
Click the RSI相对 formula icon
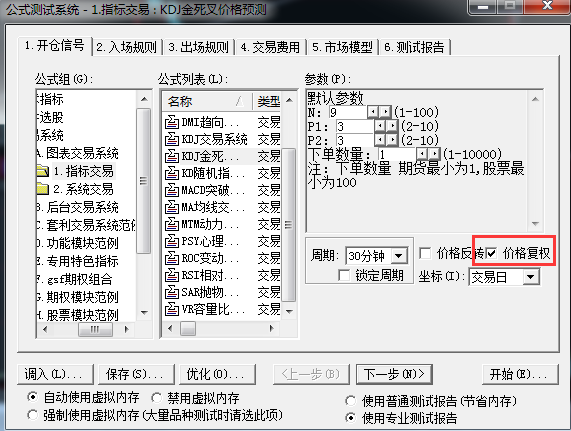point(172,275)
